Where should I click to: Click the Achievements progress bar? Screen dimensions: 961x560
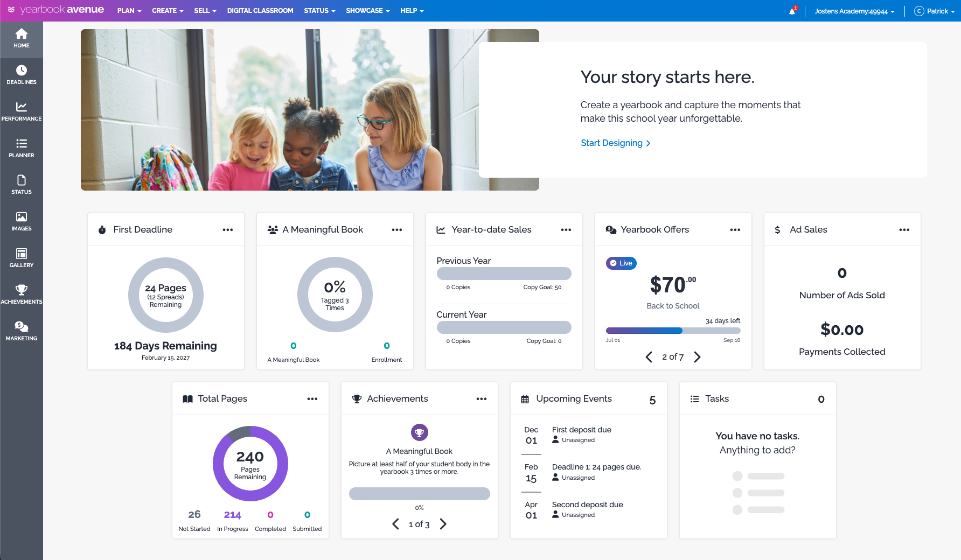click(x=420, y=494)
